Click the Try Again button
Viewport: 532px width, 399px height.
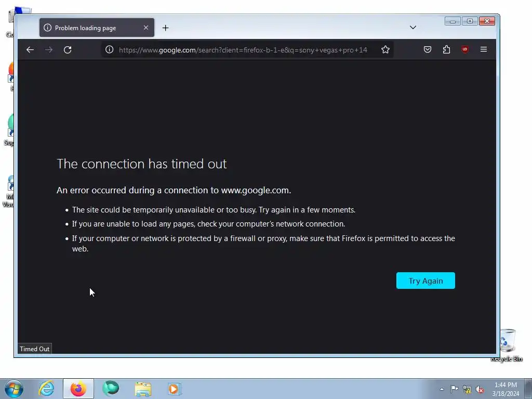point(425,281)
